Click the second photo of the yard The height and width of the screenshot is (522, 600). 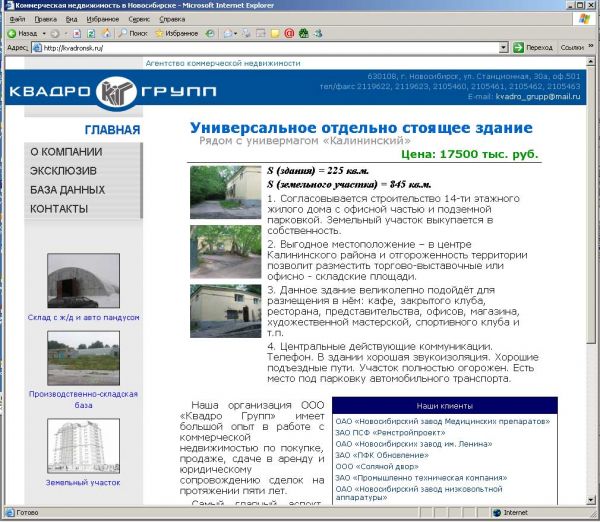pyautogui.click(x=226, y=251)
